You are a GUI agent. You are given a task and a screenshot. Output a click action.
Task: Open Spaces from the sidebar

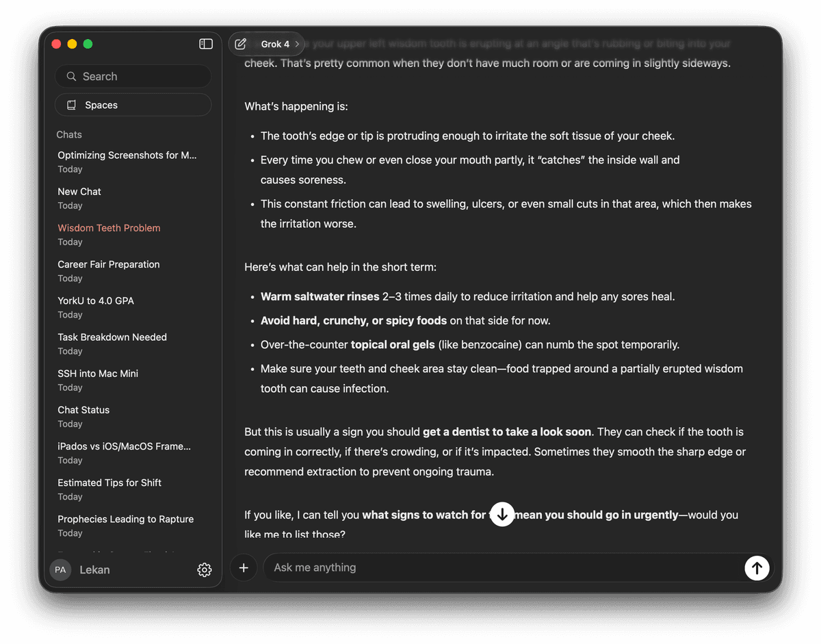click(x=133, y=105)
